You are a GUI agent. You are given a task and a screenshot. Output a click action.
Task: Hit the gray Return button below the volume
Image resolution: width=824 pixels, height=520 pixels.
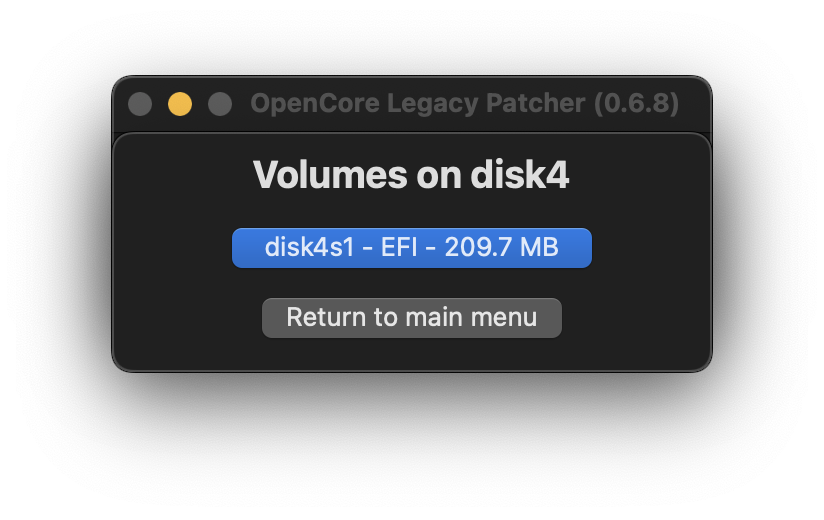(x=411, y=318)
